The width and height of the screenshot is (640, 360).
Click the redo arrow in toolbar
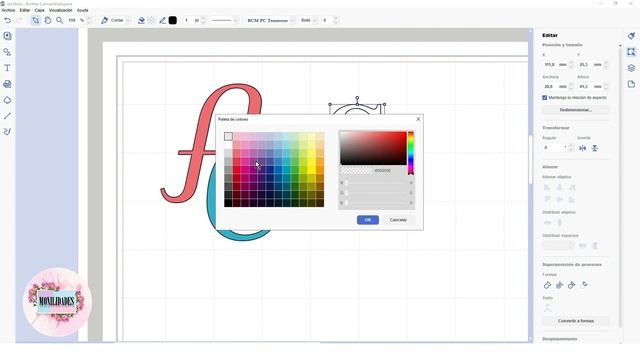click(x=19, y=20)
